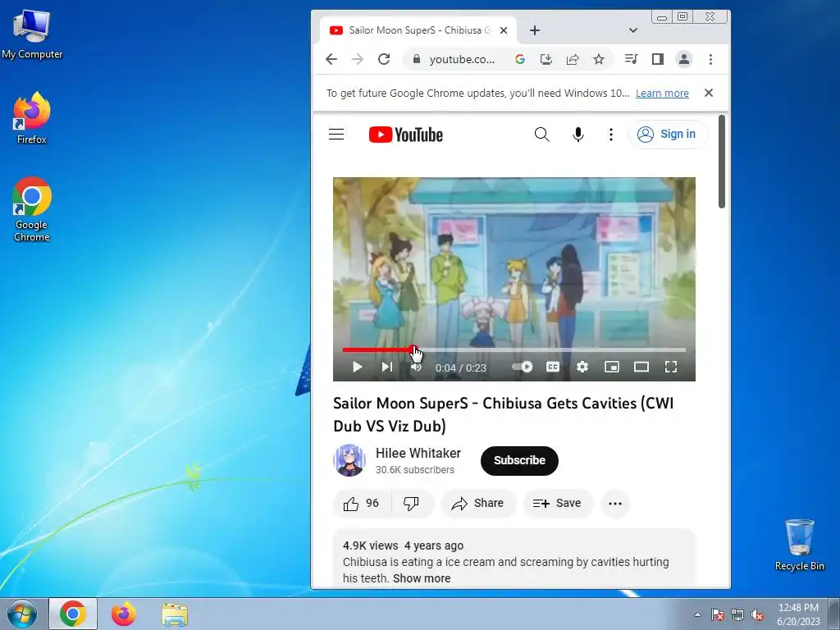The image size is (840, 630).
Task: Close the Sailor Moon SuperS tab
Action: [x=504, y=30]
